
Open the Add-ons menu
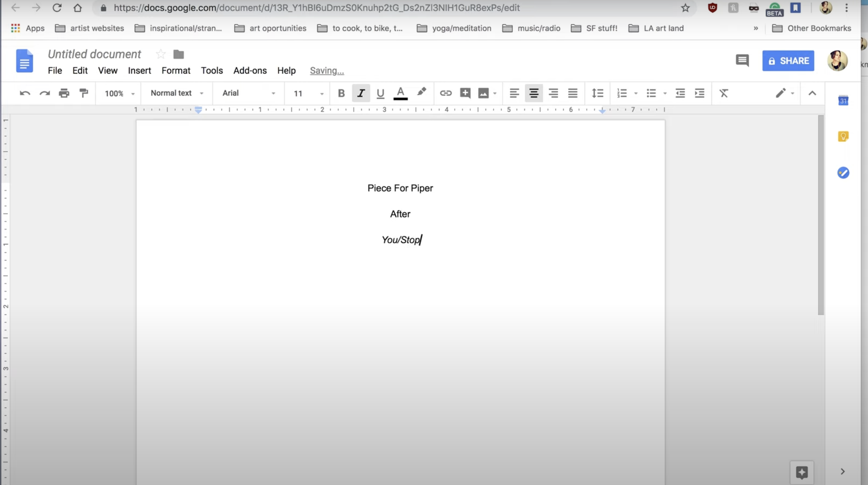(250, 70)
